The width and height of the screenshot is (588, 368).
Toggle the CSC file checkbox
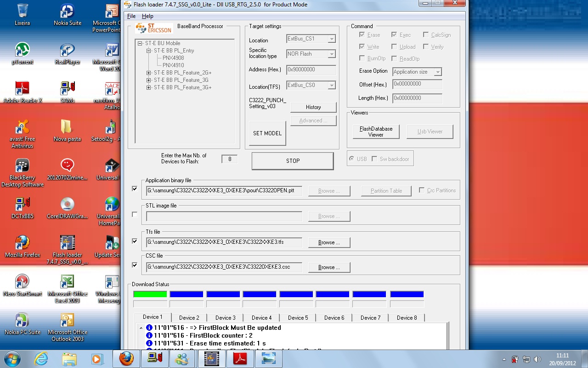pos(135,265)
